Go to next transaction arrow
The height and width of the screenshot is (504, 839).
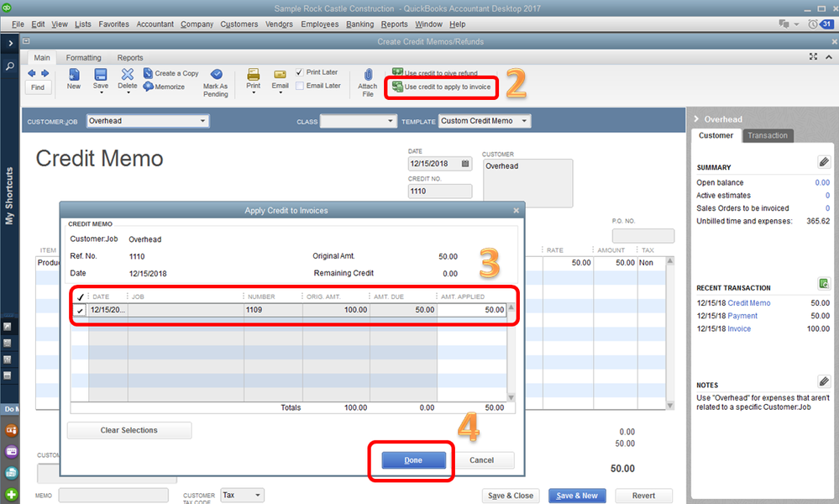(x=45, y=73)
